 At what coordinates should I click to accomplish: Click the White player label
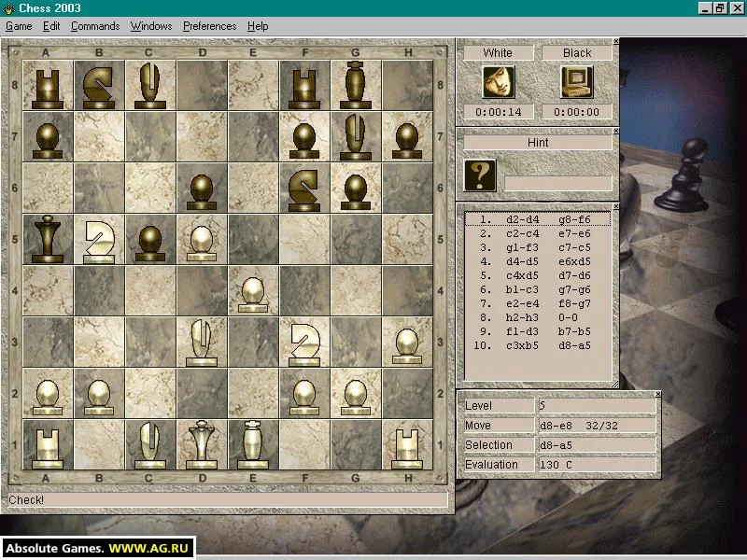pos(498,53)
